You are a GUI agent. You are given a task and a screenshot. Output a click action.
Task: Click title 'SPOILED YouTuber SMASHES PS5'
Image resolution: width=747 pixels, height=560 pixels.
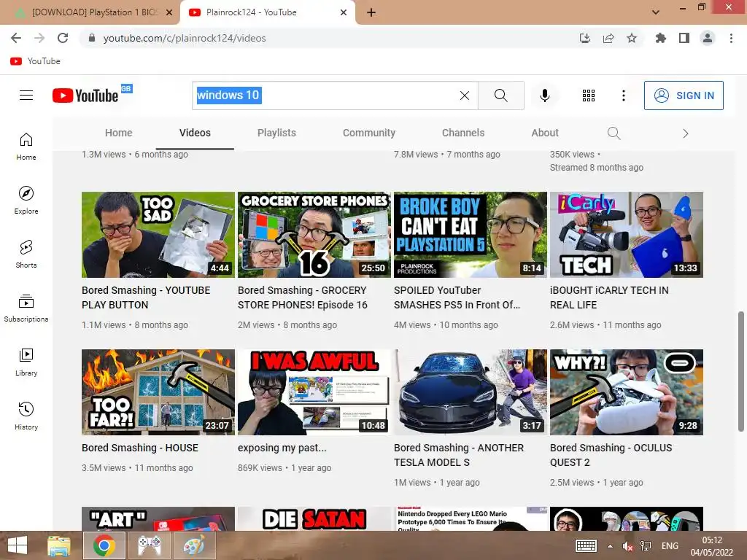[457, 297]
